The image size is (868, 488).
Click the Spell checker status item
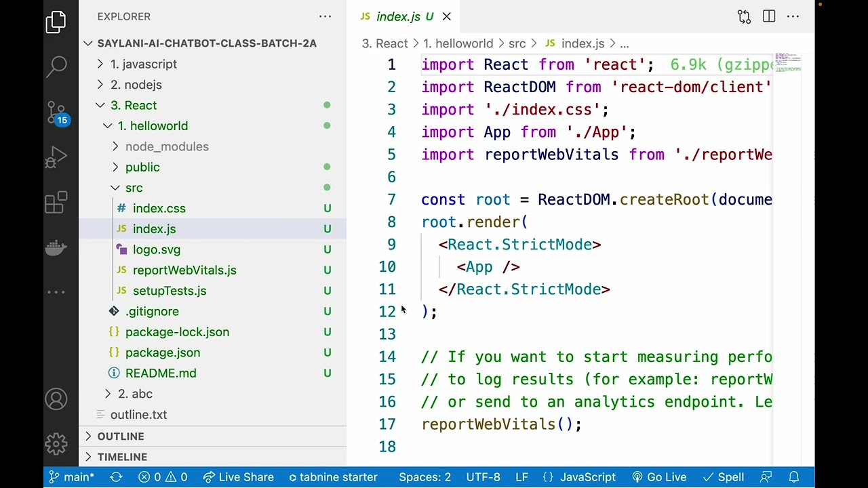point(724,477)
